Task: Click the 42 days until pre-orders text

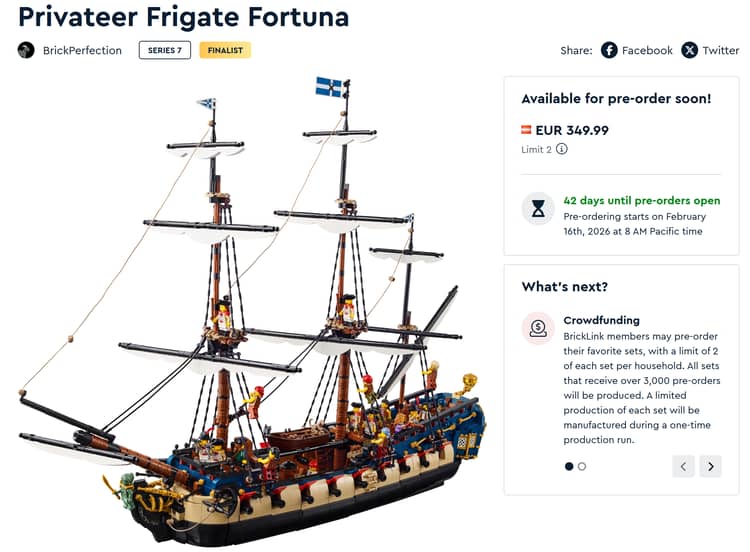Action: coord(642,200)
